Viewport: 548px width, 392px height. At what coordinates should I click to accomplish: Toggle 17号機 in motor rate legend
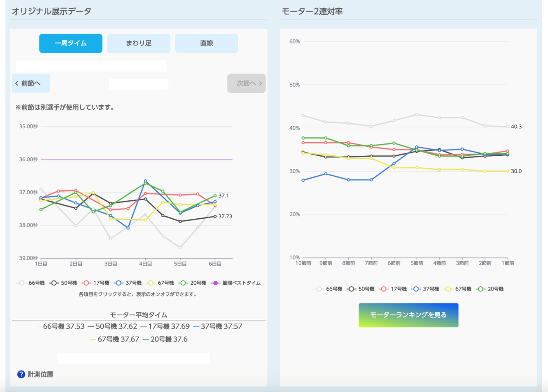tap(393, 289)
